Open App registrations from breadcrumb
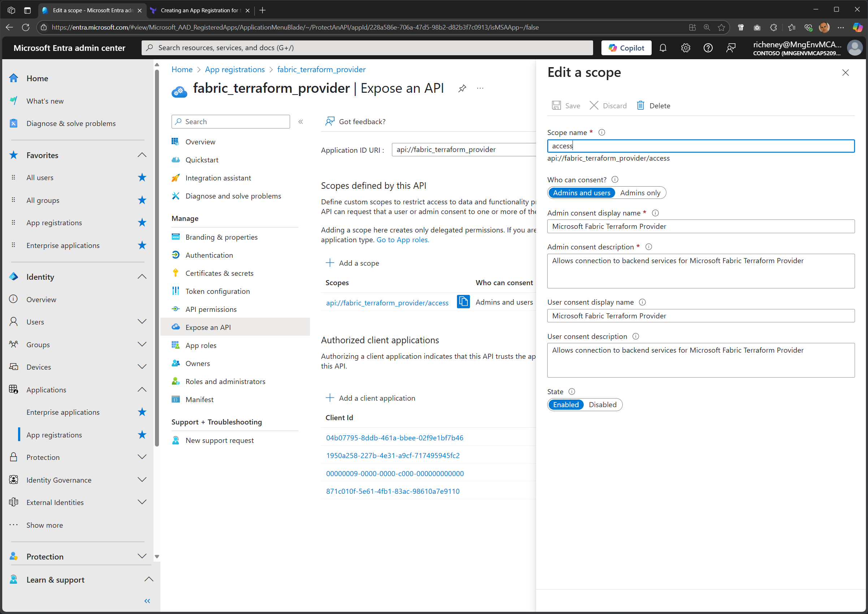868x614 pixels. pos(234,69)
